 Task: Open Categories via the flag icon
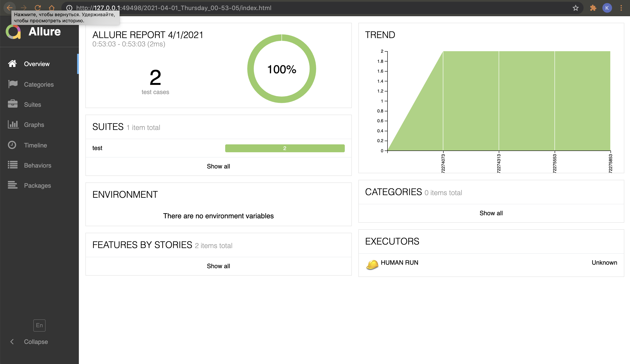(x=12, y=84)
